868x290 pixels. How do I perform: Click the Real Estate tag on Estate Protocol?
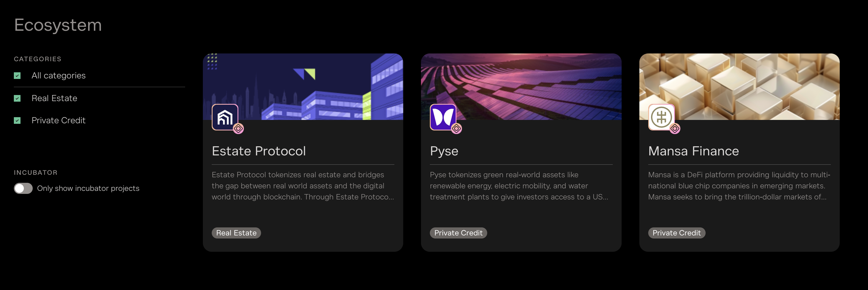tap(236, 233)
